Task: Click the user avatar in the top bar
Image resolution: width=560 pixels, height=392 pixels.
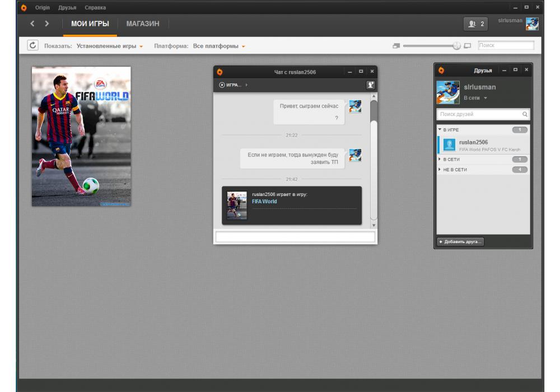Action: [x=532, y=24]
